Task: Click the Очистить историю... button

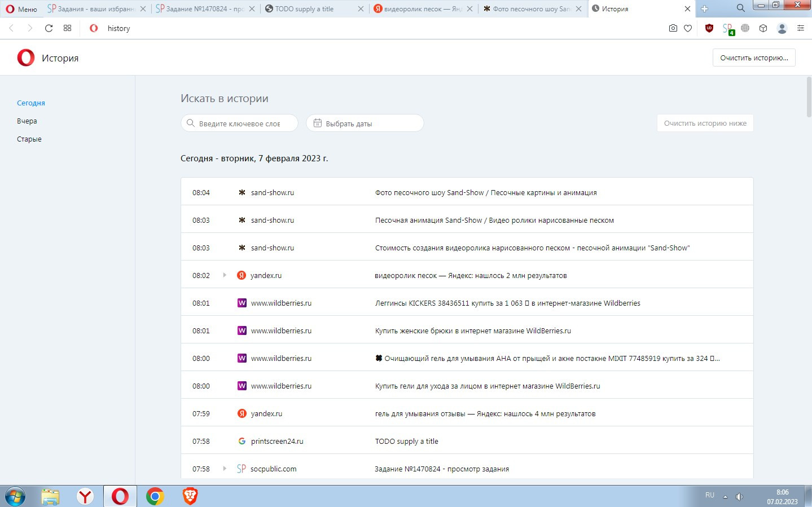Action: pos(754,58)
